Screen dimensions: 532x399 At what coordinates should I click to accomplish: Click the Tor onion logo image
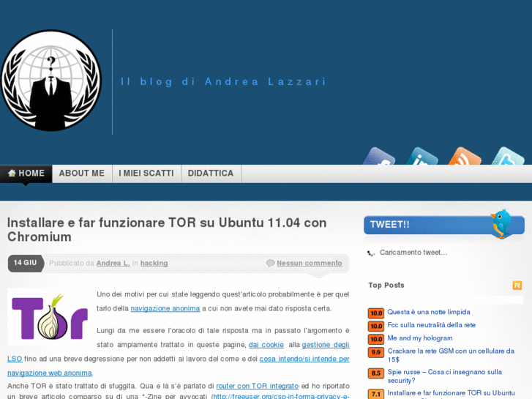click(50, 317)
